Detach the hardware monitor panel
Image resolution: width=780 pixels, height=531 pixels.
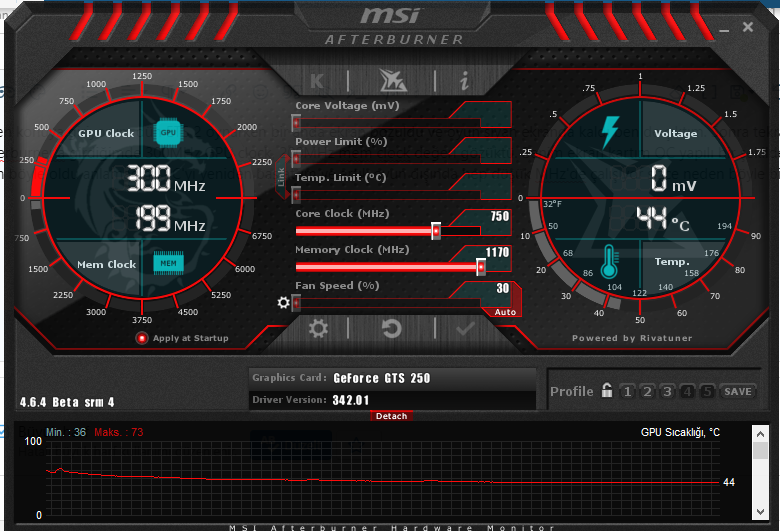(391, 416)
